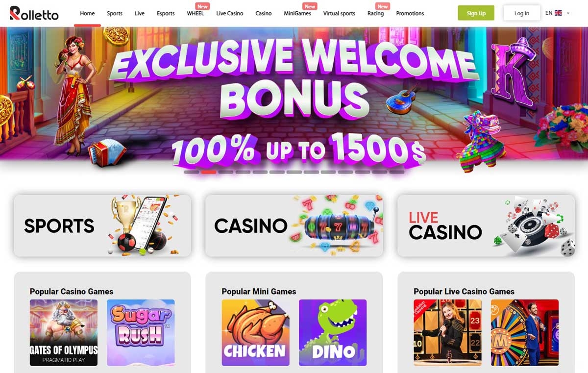588x373 pixels.
Task: Open the Dino mini game icon
Action: 333,333
